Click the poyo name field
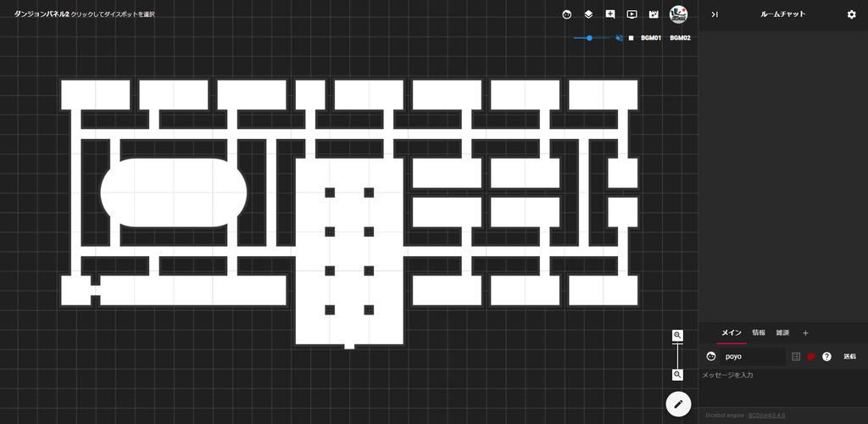868x424 pixels. tap(752, 356)
